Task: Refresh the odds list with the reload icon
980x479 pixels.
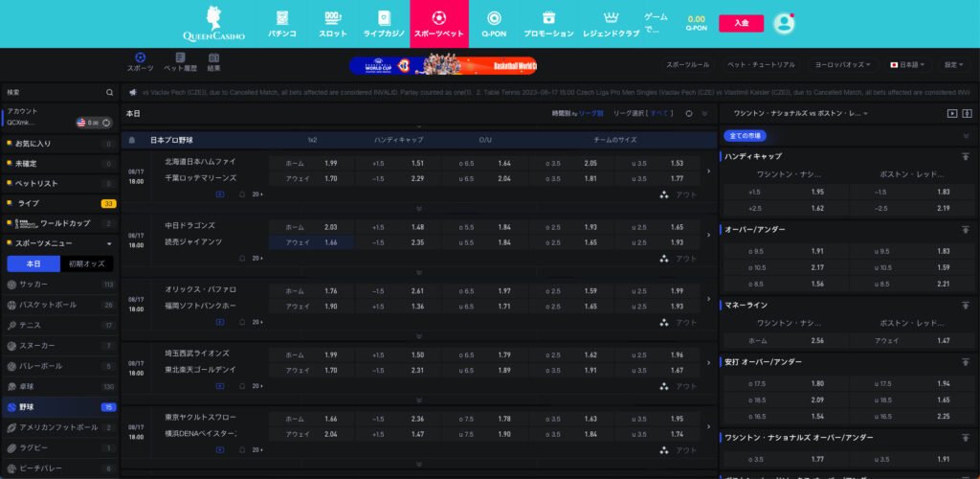Action: [x=688, y=113]
